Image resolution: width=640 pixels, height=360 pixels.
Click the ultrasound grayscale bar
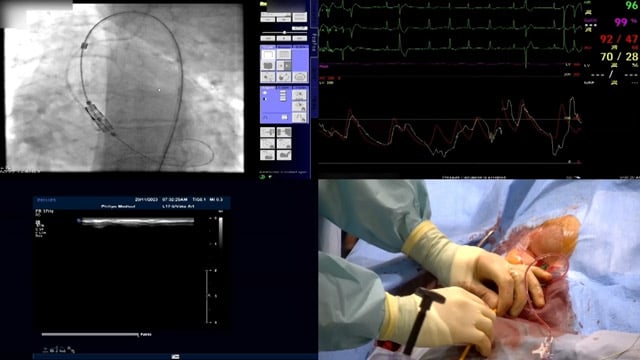click(220, 232)
